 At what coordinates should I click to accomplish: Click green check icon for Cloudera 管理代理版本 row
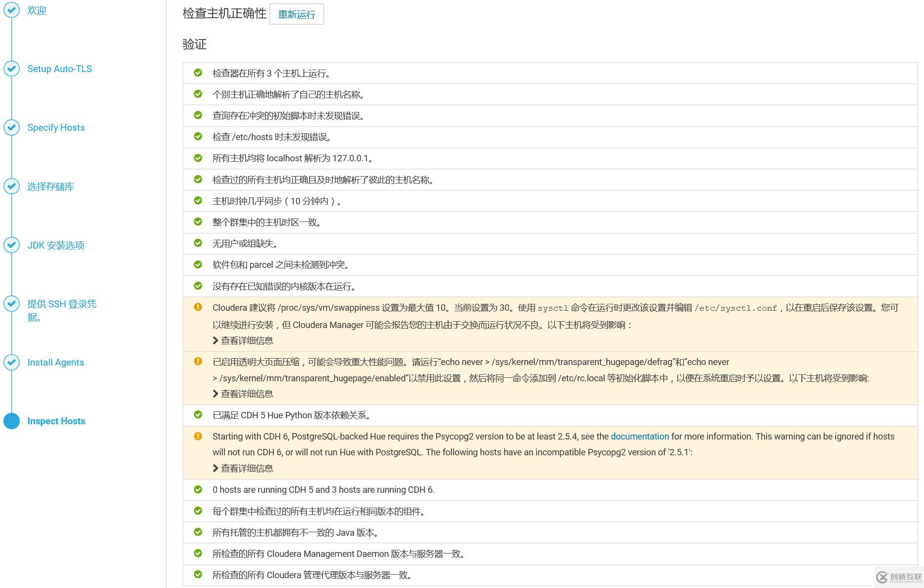(x=198, y=574)
